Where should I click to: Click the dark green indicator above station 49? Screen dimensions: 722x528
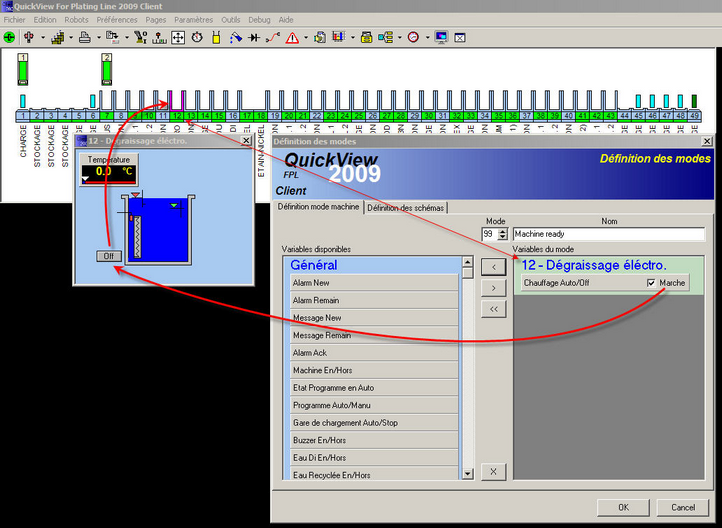pyautogui.click(x=694, y=101)
